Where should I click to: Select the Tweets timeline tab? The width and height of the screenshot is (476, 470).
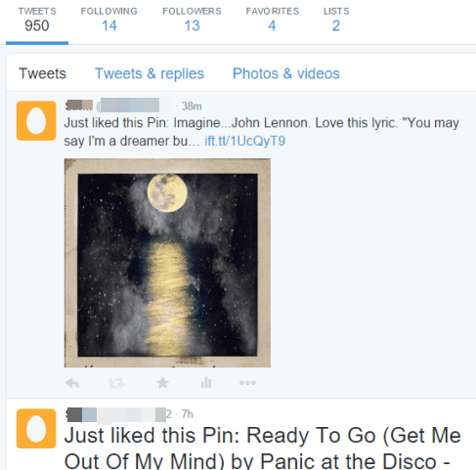pyautogui.click(x=42, y=73)
